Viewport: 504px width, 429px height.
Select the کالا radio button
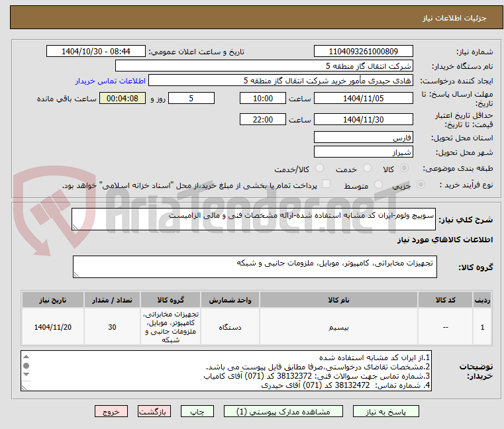(405, 168)
